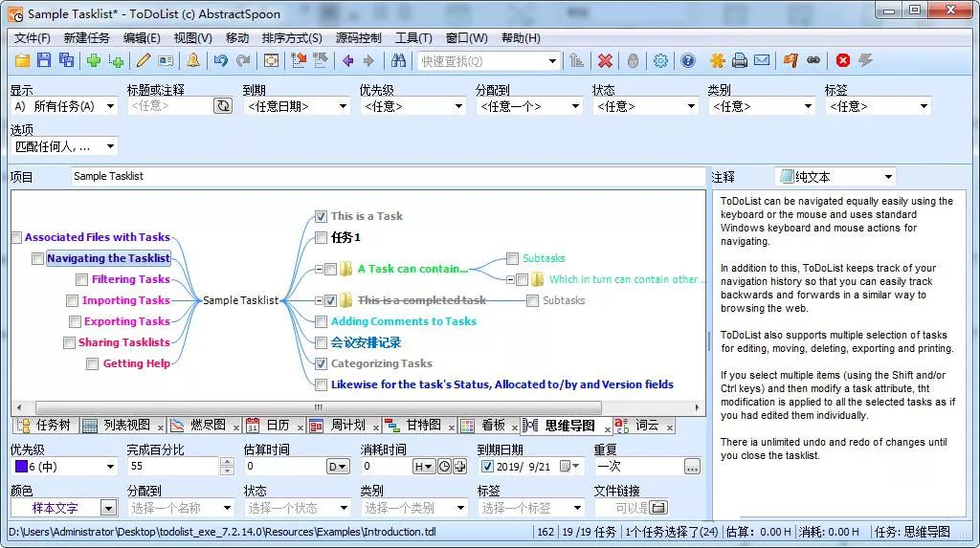Screen dimensions: 980x548
Task: Click the save tasklist floppy disk icon
Action: coord(44,60)
